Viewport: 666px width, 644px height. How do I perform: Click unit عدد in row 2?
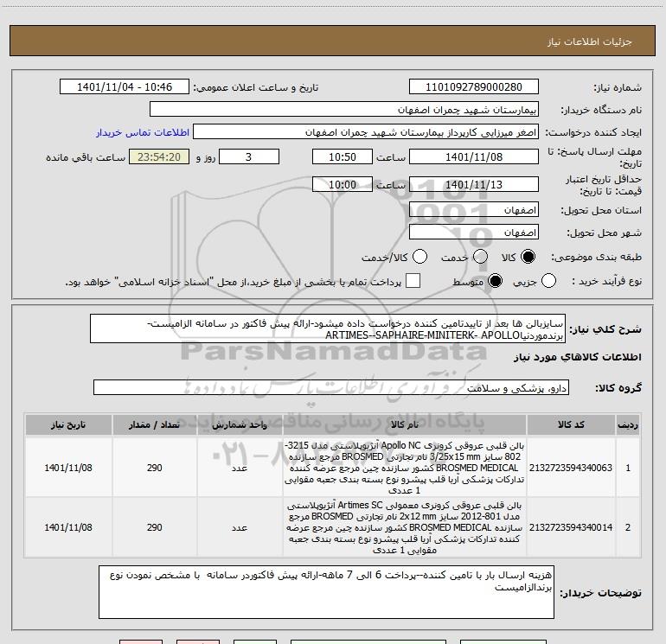point(240,527)
